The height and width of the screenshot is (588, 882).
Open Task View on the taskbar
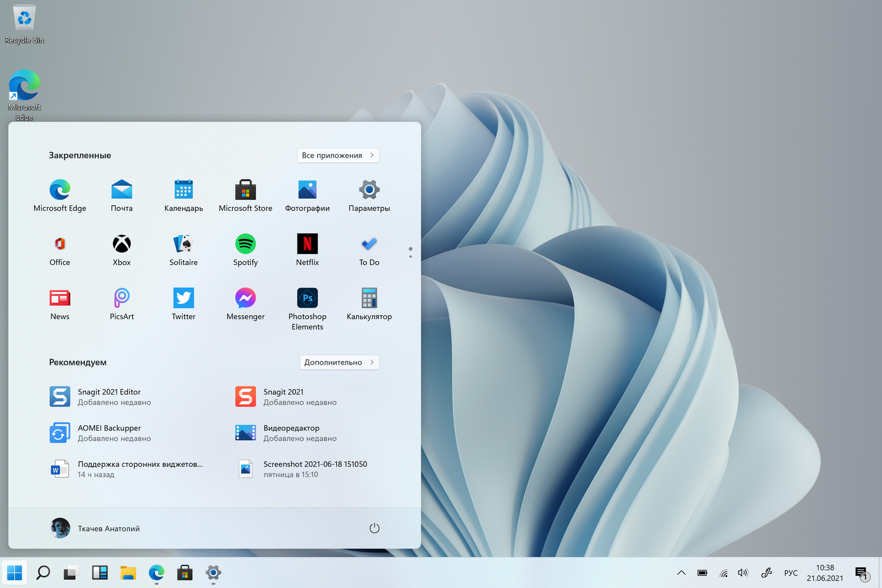tap(71, 572)
